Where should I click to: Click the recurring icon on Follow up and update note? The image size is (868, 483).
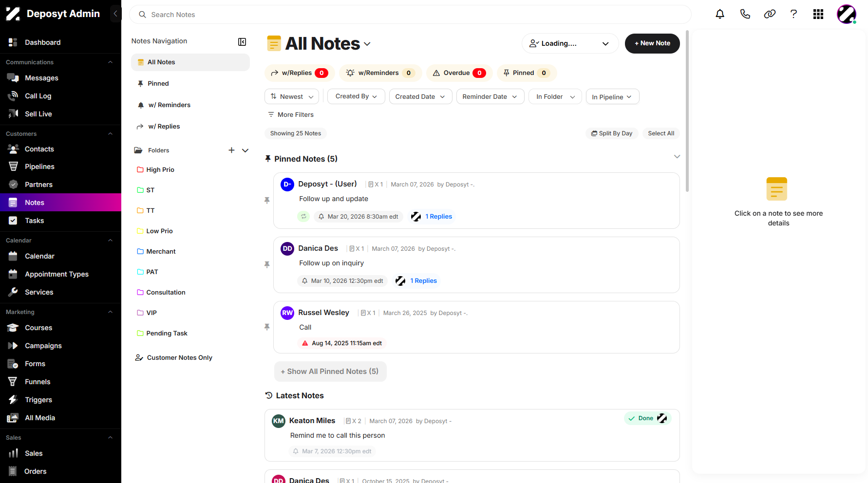pos(303,217)
